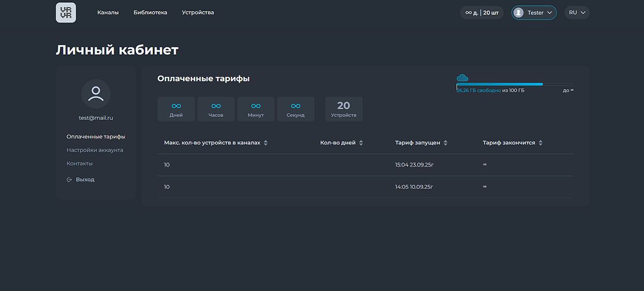Viewport: 644px width, 291px height.
Task: Click the profile avatar in the sidebar
Action: 96,94
